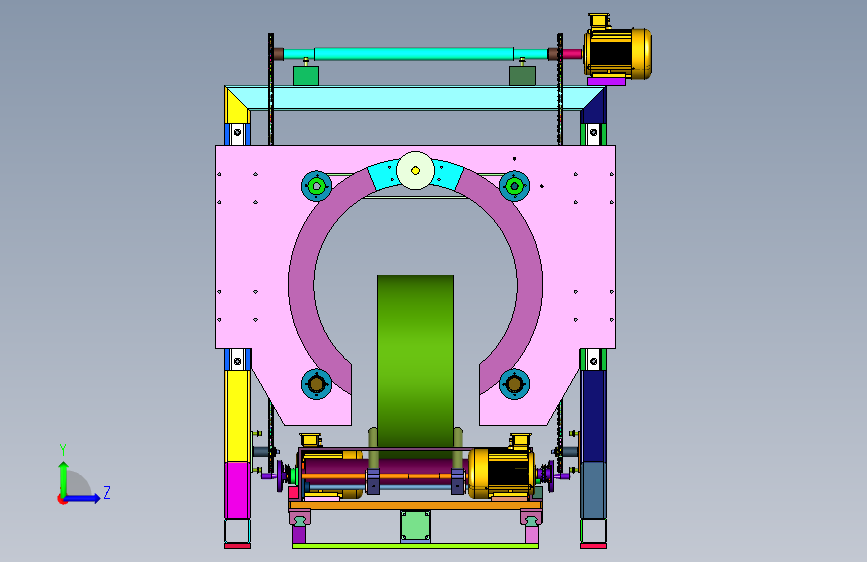Screen dimensions: 867x562
Task: Select the pink support leg at the bottom right
Action: point(531,534)
